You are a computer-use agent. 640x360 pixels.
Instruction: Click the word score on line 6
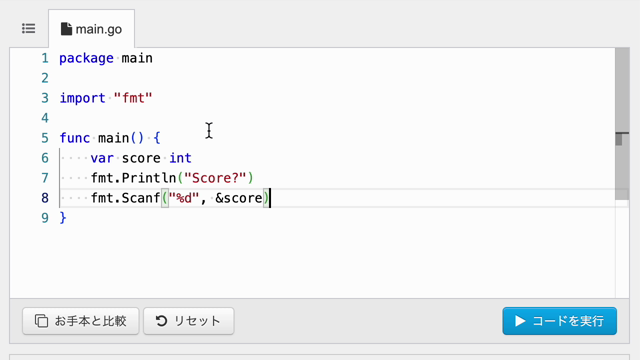tap(141, 158)
